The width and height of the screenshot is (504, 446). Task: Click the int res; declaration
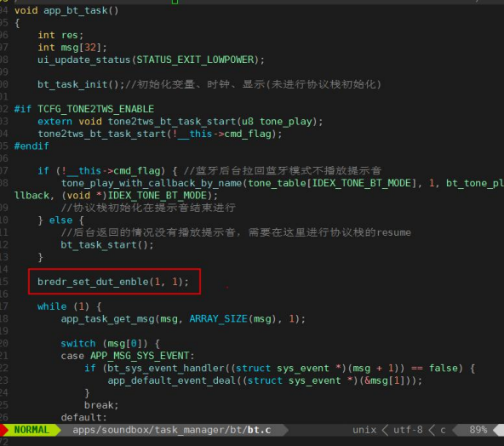(x=60, y=35)
